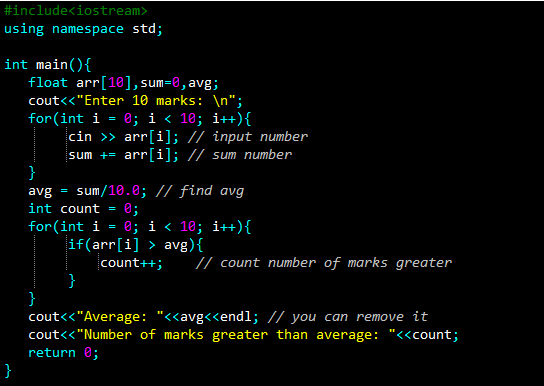The image size is (544, 386).
Task: Click the '// sum number' comment
Action: click(240, 155)
